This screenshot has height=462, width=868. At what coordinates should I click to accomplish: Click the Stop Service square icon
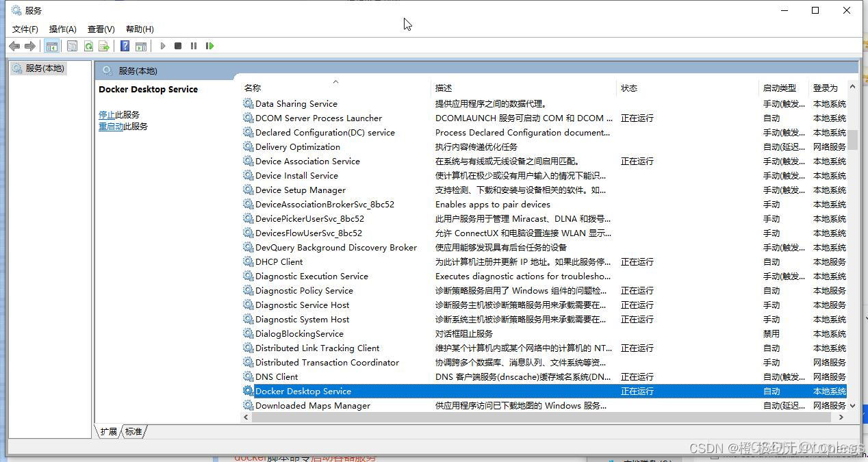pyautogui.click(x=178, y=46)
